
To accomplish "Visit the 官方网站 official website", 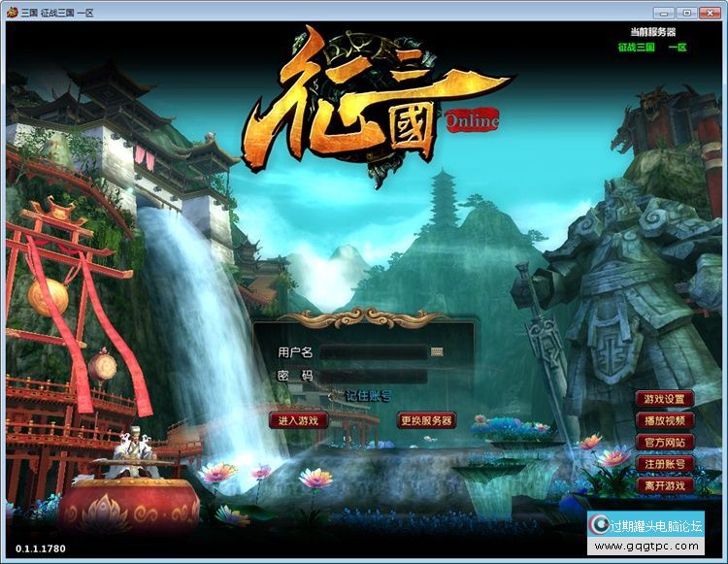I will tap(665, 442).
